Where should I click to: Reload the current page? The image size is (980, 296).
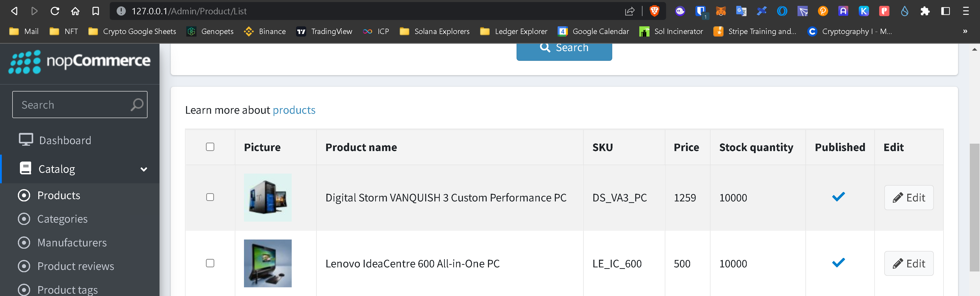click(55, 11)
